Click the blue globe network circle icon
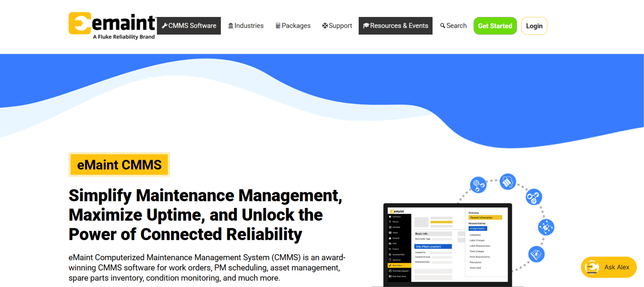The width and height of the screenshot is (644, 287). 478,185
